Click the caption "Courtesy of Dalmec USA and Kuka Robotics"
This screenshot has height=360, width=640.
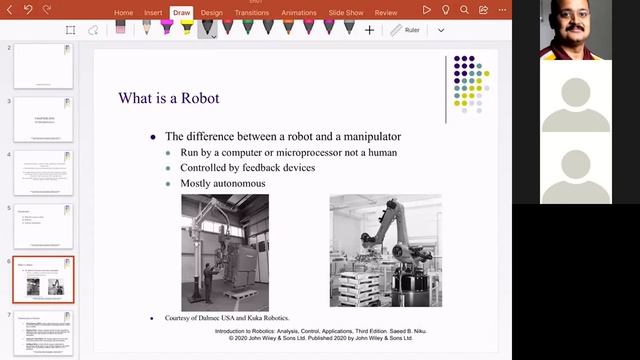(227, 318)
